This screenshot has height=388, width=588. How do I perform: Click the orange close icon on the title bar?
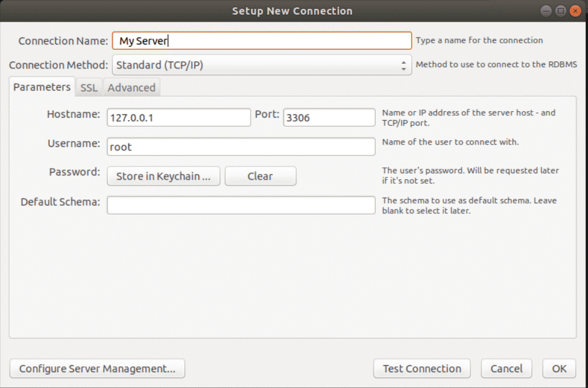click(576, 10)
